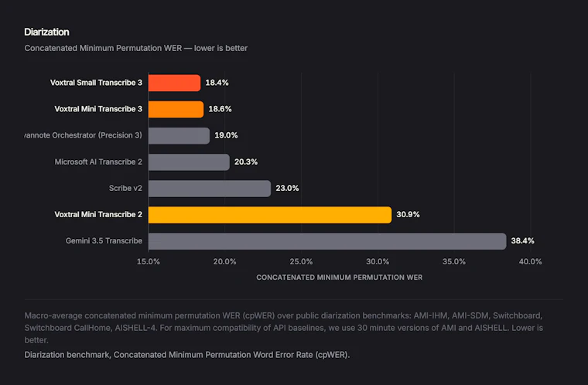Image resolution: width=588 pixels, height=385 pixels.
Task: Click the 40.0% axis tick label
Action: (x=530, y=261)
